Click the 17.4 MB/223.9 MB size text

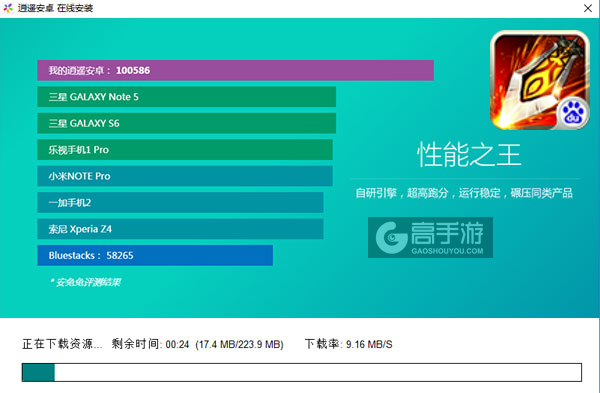pyautogui.click(x=239, y=344)
